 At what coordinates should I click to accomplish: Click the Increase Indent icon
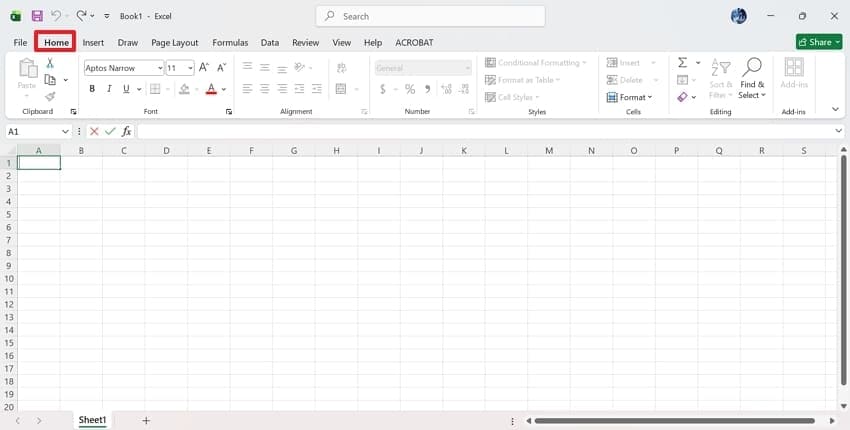tap(317, 88)
